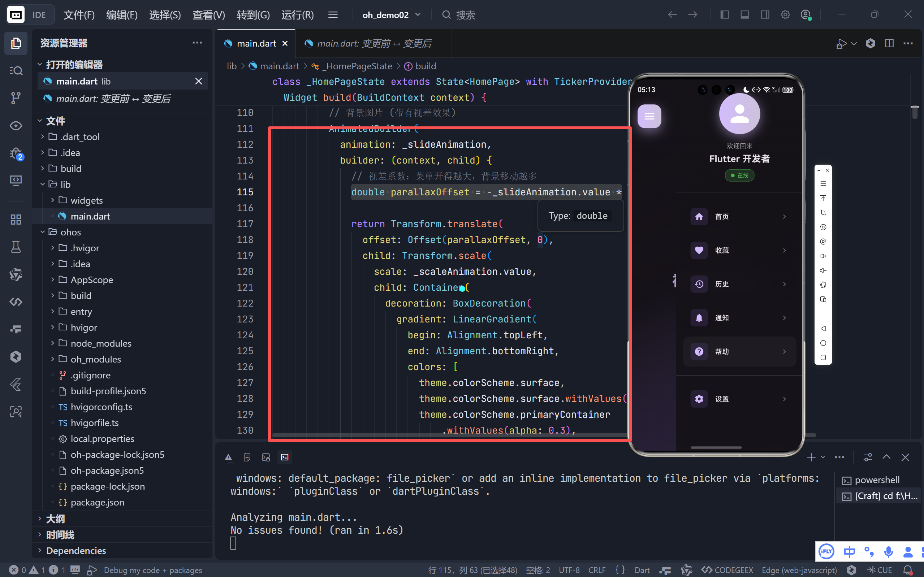Image resolution: width=924 pixels, height=577 pixels.
Task: Click Debug my code + packages
Action: [153, 570]
